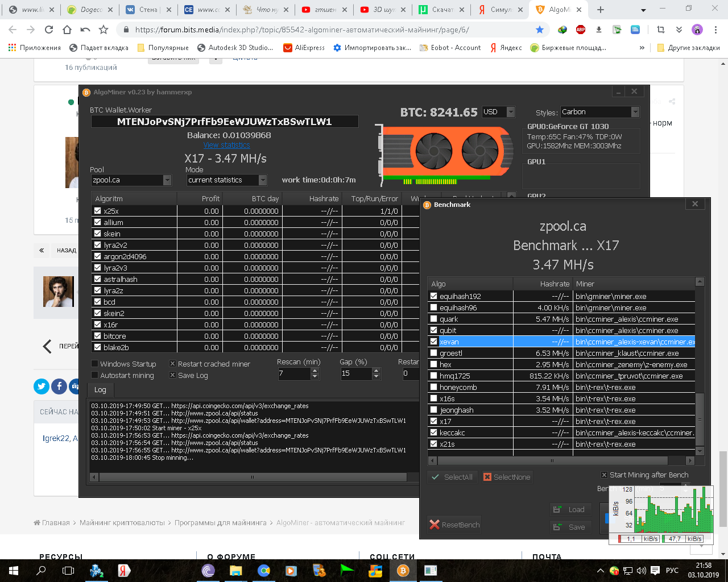Toggle Restart crached miner checkbox
Viewport: 728px width, 582px height.
pos(172,364)
